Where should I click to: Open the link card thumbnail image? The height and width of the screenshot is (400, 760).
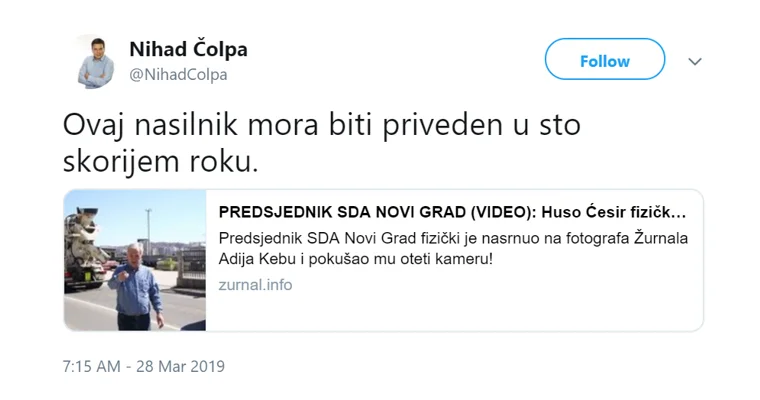coord(135,260)
